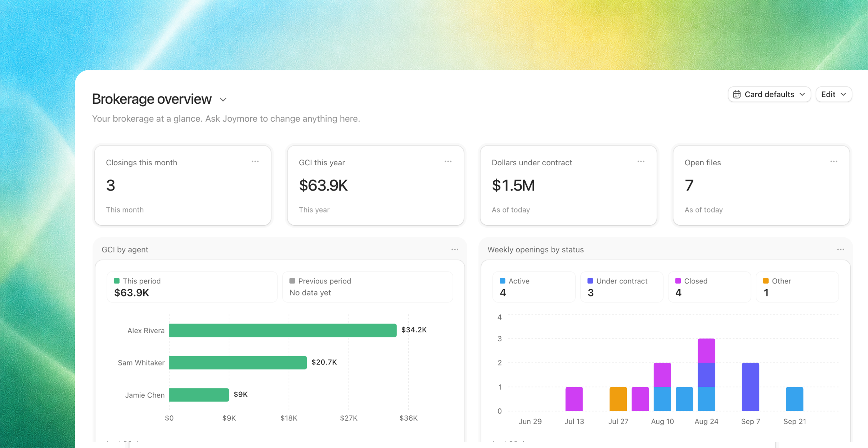Screen dimensions: 868x448
Task: Open the GCI this year card options
Action: tap(448, 162)
